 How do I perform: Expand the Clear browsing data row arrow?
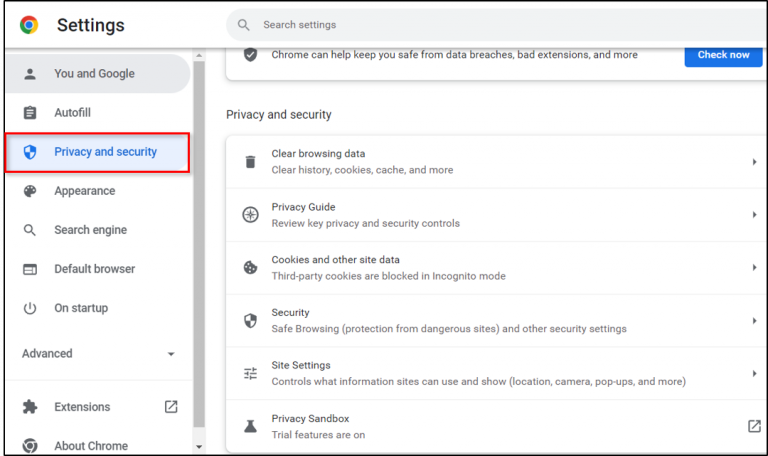(x=754, y=162)
